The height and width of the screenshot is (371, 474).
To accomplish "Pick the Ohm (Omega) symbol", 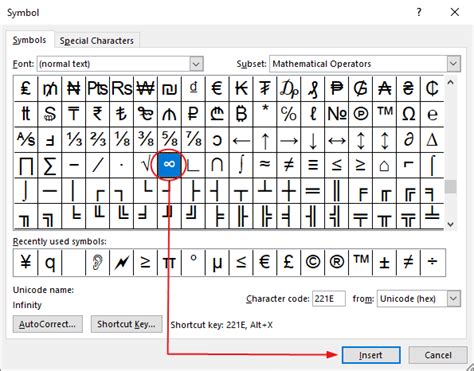I will [409, 114].
